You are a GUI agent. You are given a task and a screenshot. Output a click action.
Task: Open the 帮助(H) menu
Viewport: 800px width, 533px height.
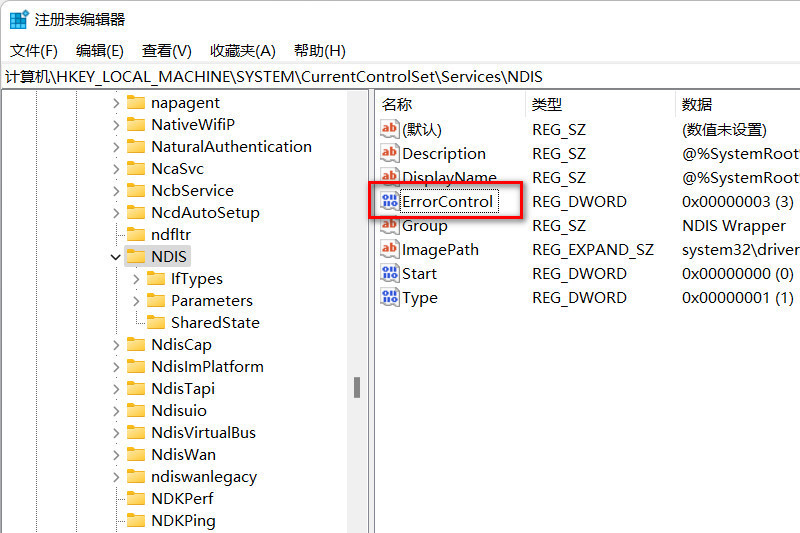[319, 51]
